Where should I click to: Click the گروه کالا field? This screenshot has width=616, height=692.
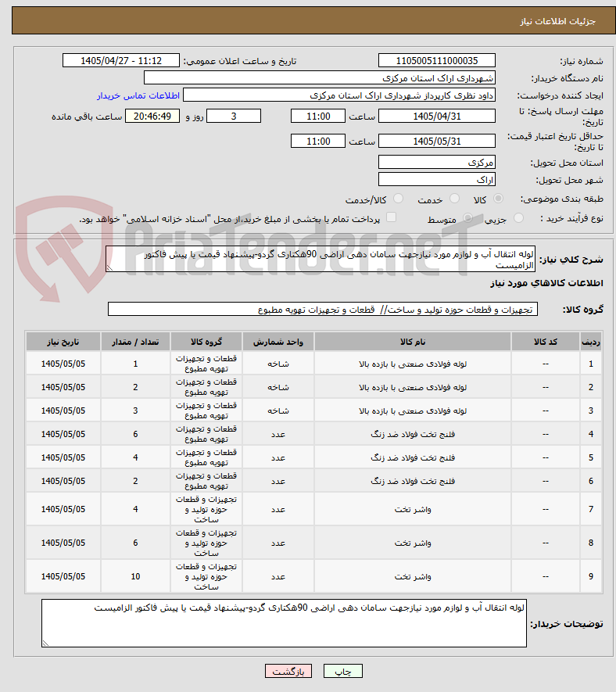tap(323, 310)
